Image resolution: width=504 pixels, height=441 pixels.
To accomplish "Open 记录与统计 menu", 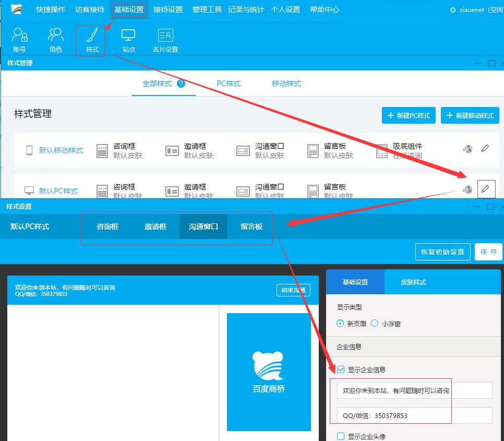I will (x=246, y=9).
